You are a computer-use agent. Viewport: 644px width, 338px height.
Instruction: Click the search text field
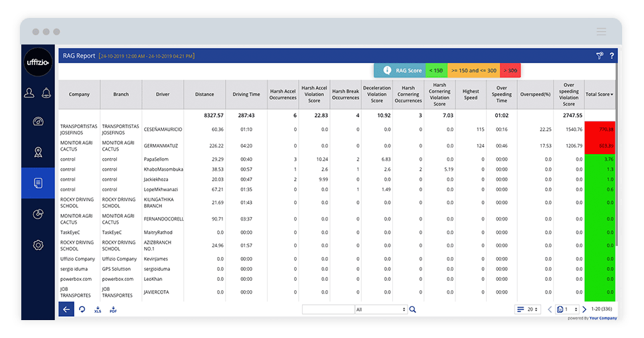328,309
